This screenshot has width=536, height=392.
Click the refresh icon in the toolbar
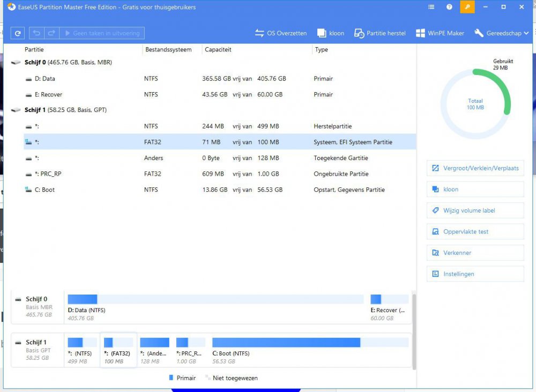(x=18, y=33)
